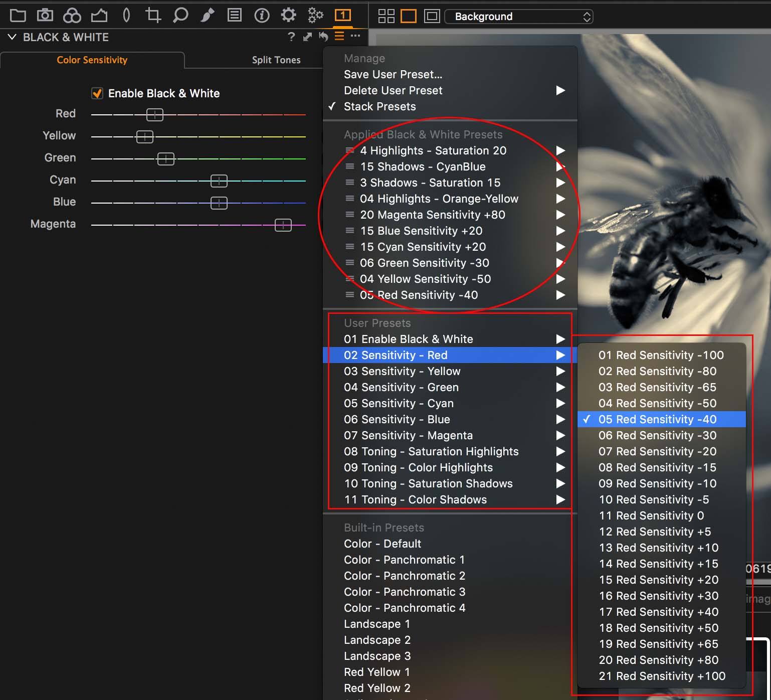771x700 pixels.
Task: Reset the Black & White tool adjustments
Action: pyautogui.click(x=323, y=36)
